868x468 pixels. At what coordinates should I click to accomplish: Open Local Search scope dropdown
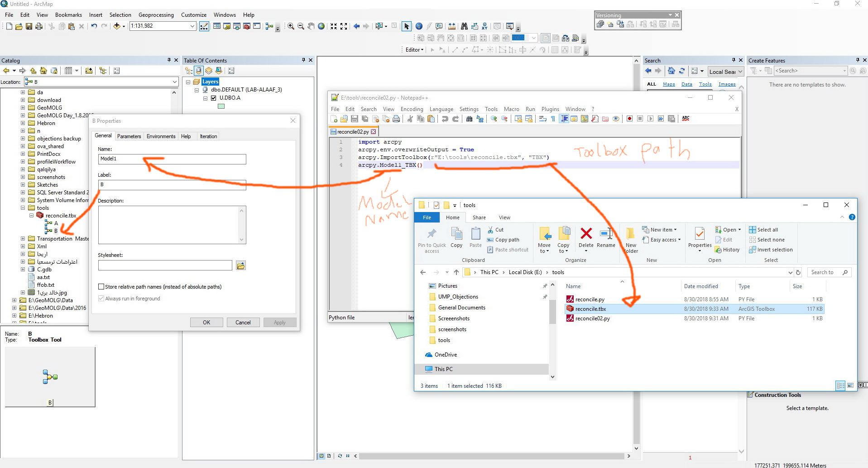[740, 72]
